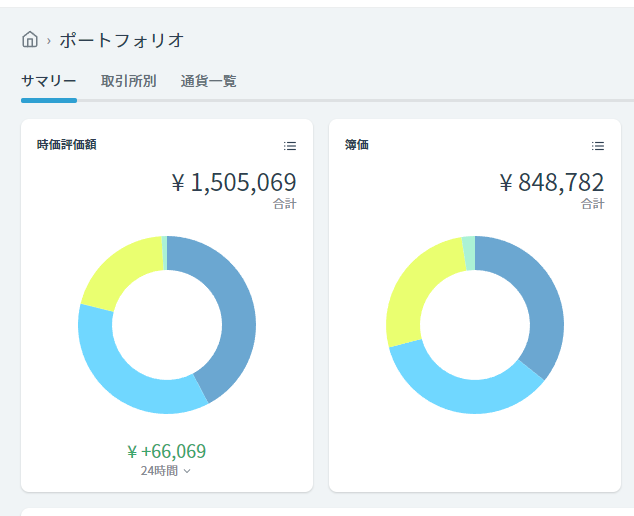Switch to the 通貨一覧 tab
The height and width of the screenshot is (516, 634).
click(x=208, y=81)
